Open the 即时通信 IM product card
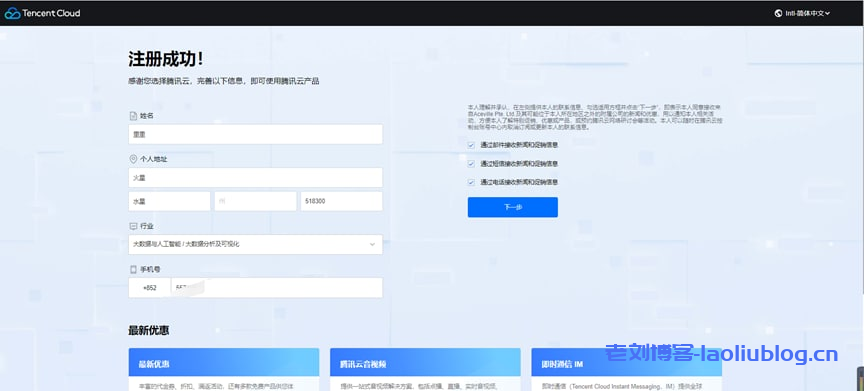This screenshot has width=864, height=391. 627,370
